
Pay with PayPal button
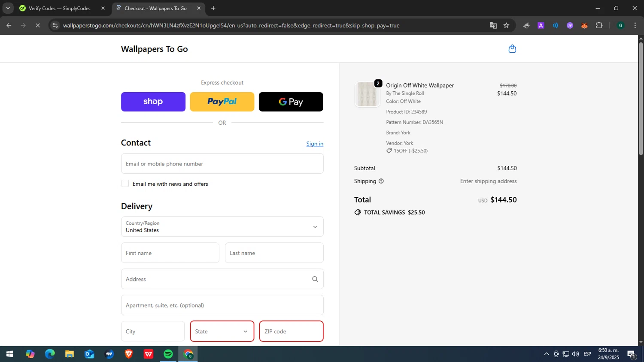(222, 102)
